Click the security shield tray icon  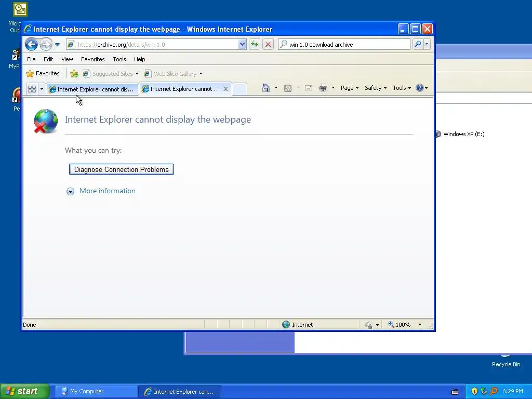474,391
